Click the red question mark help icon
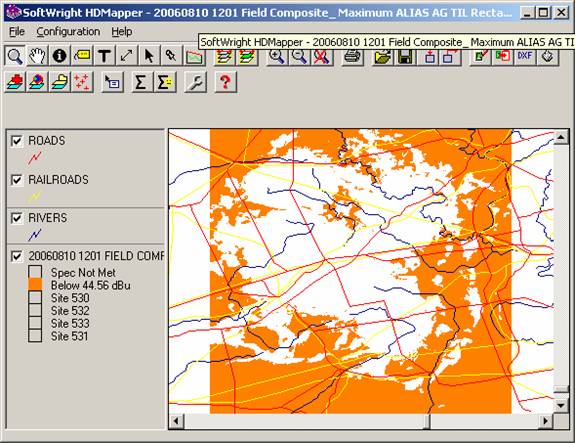 click(225, 82)
